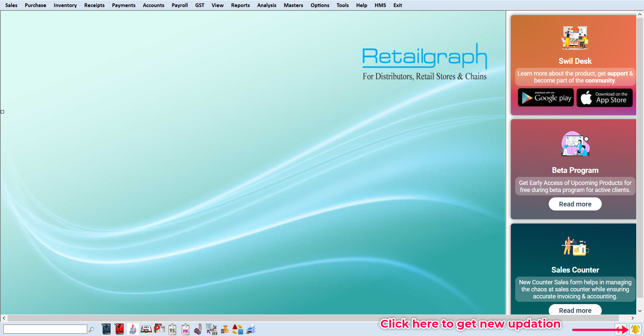Click the money bag calculator icon
Viewport: 644px width, 336px height.
[225, 329]
